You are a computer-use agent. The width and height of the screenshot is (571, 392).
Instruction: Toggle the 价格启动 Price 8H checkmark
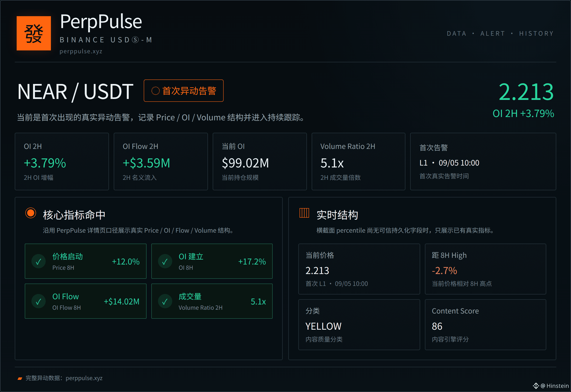(39, 261)
